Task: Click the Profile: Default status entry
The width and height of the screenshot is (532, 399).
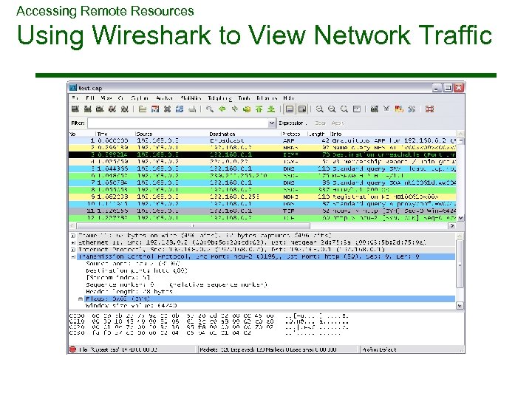Action: click(x=379, y=349)
